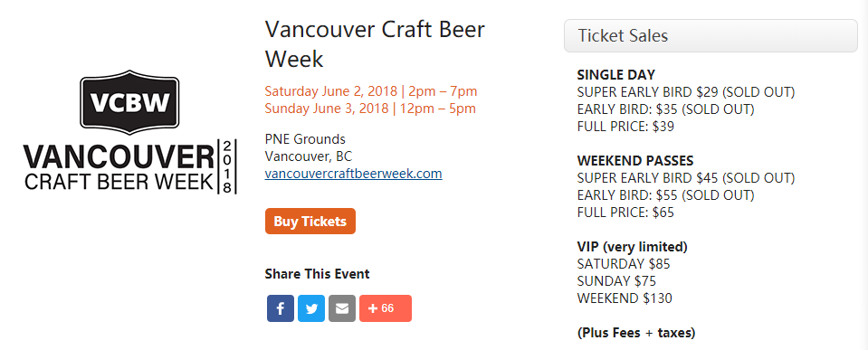Viewport: 868px width, 350px height.
Task: Click the orange Buy Tickets button
Action: coord(310,222)
